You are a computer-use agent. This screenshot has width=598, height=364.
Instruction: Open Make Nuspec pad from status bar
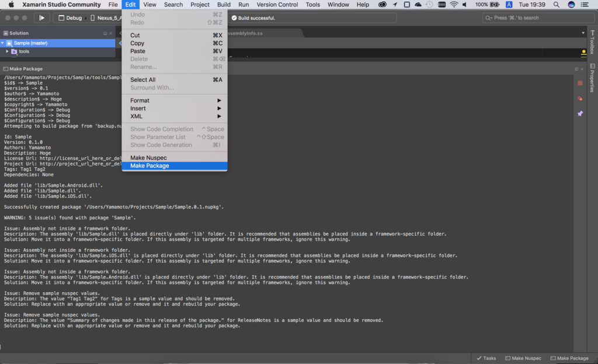523,358
